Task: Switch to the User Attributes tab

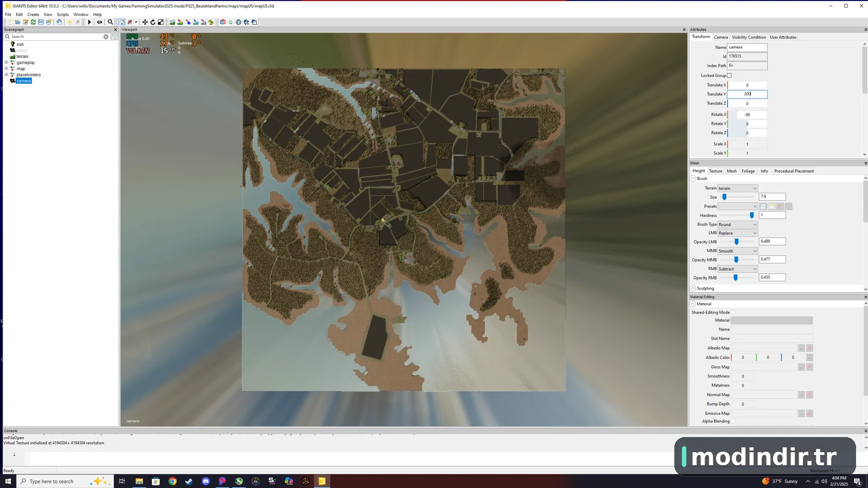Action: [783, 37]
